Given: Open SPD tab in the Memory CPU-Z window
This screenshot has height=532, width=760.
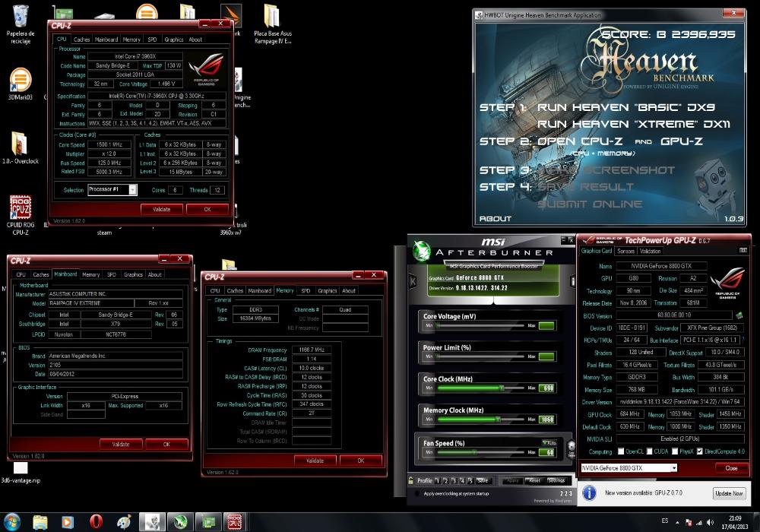Looking at the screenshot, I should click(x=306, y=291).
